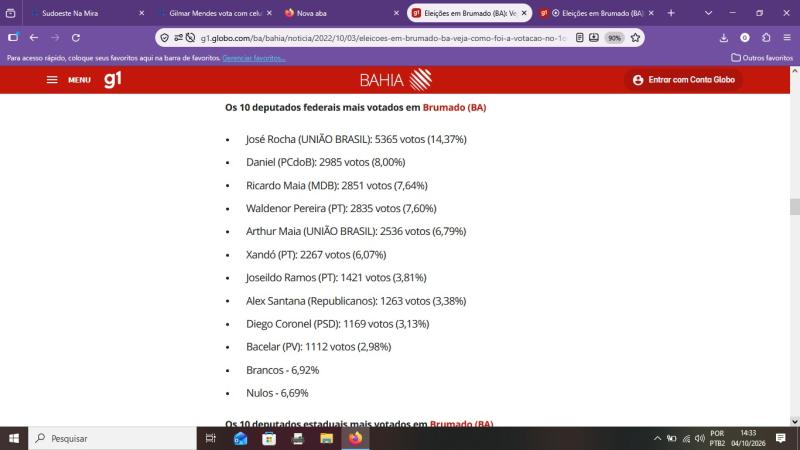Click the scrollbar down arrow
800x450 pixels.
[794, 421]
